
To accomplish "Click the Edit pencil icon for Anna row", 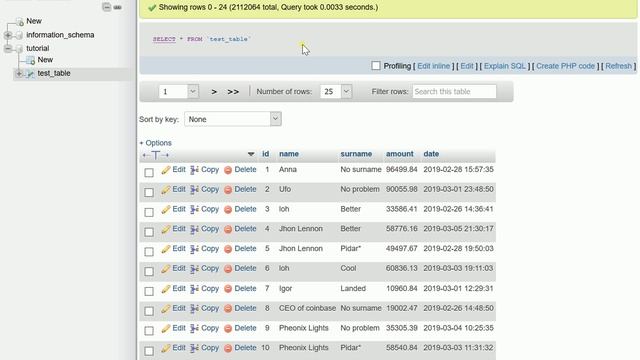I will point(165,170).
